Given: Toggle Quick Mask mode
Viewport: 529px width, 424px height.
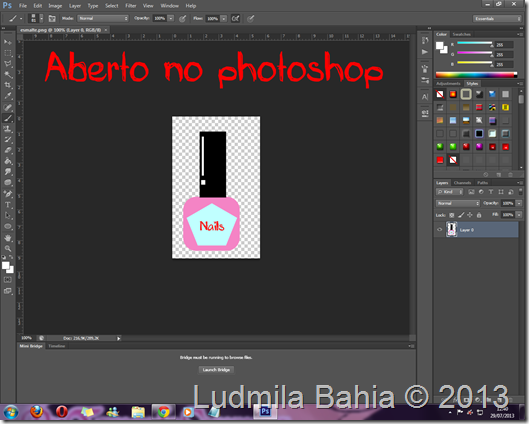Looking at the screenshot, I should (7, 280).
